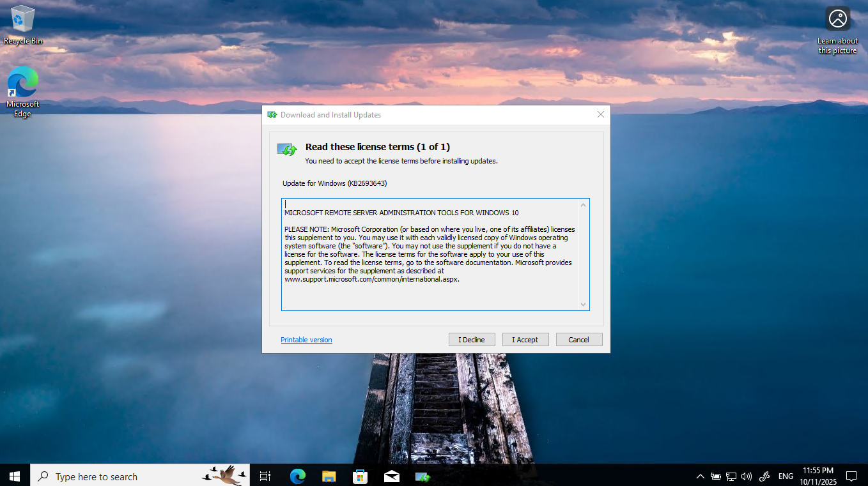Screen dimensions: 868x486
Task: Launch Microsoft Edge from the taskbar
Action: (297, 476)
